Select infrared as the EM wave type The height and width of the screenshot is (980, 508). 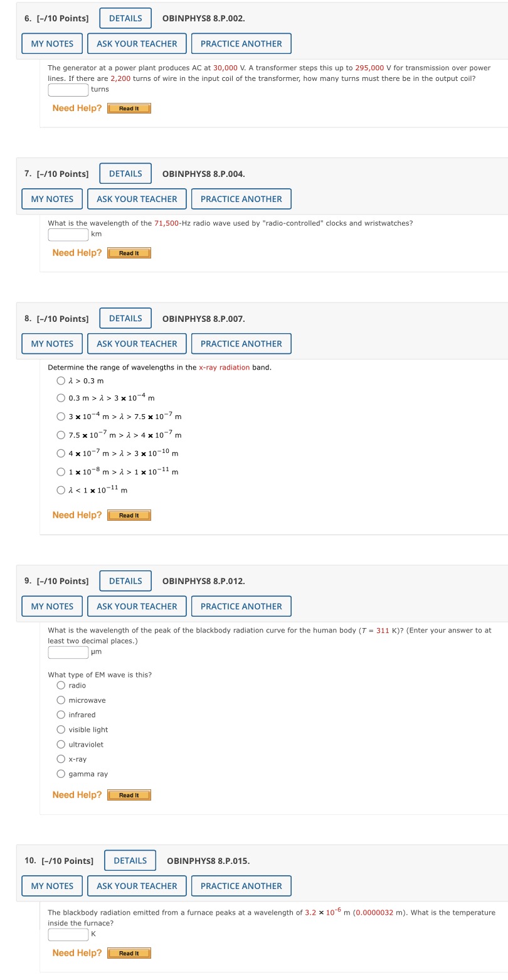61,715
